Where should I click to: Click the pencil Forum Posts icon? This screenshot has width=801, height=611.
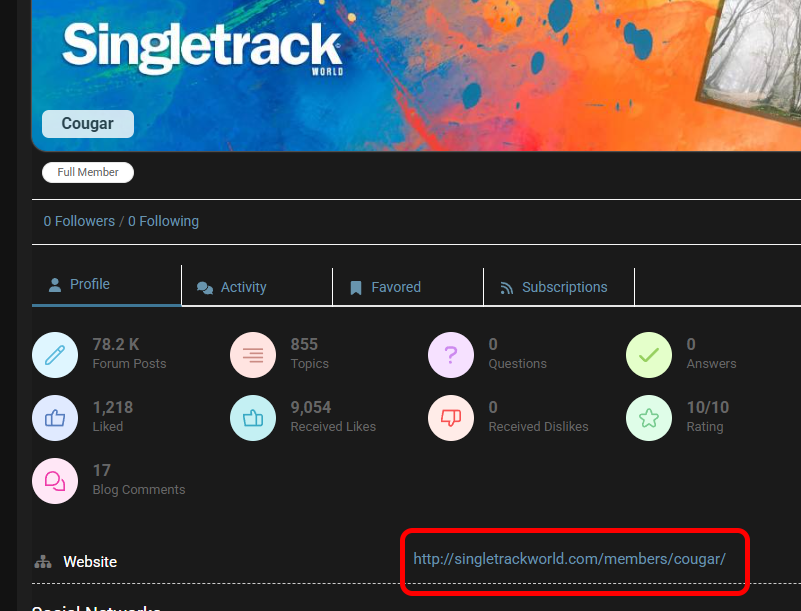pyautogui.click(x=55, y=354)
